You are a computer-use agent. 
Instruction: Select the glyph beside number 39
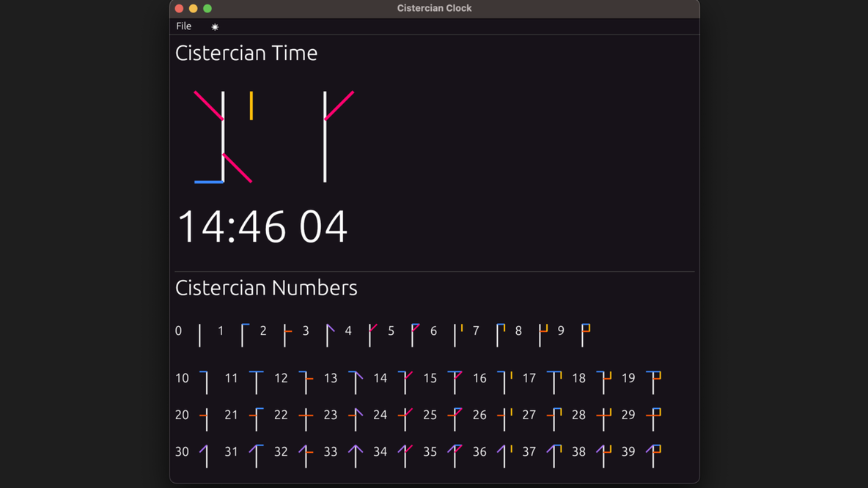point(653,454)
